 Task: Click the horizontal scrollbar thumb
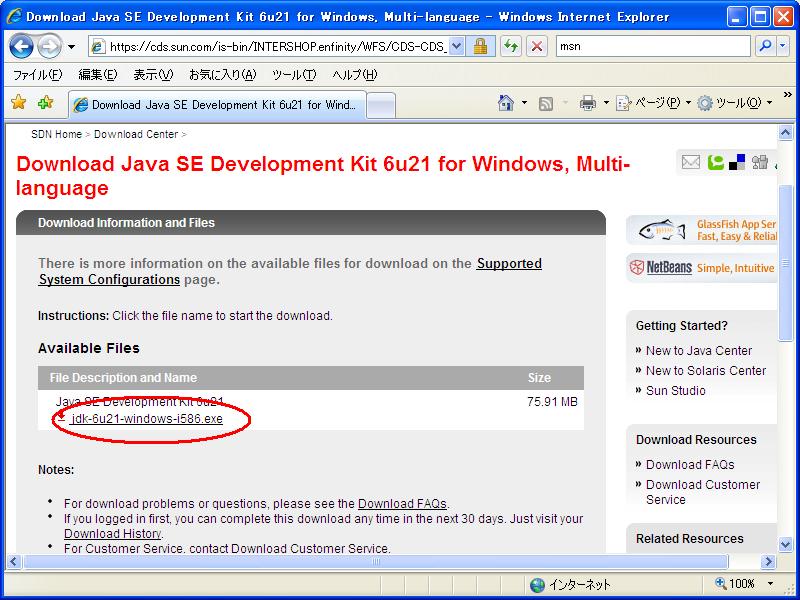click(x=376, y=562)
